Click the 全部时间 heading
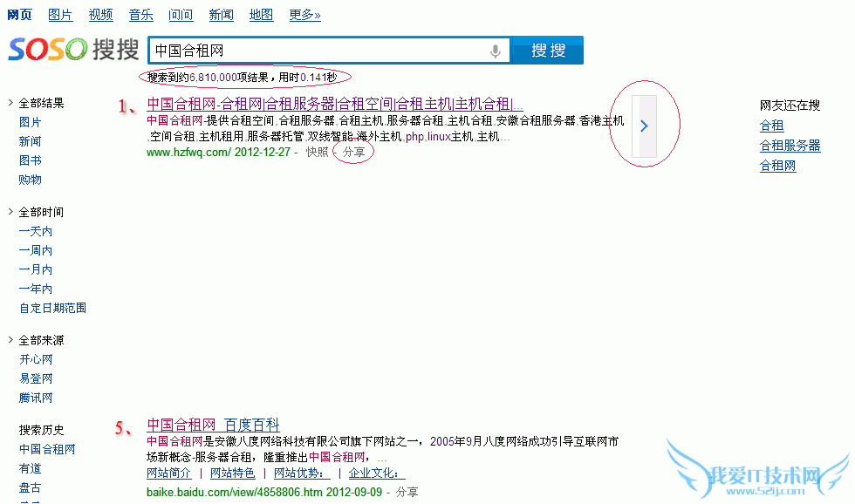 42,212
